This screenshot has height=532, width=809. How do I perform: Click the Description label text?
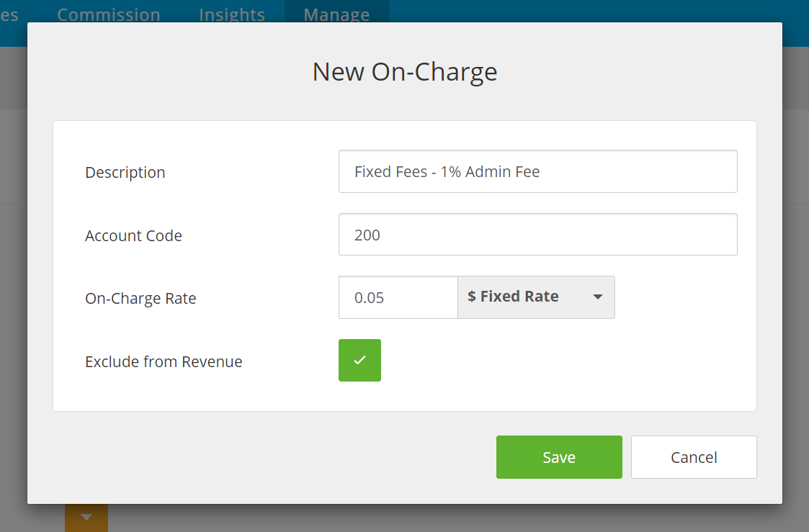[125, 172]
